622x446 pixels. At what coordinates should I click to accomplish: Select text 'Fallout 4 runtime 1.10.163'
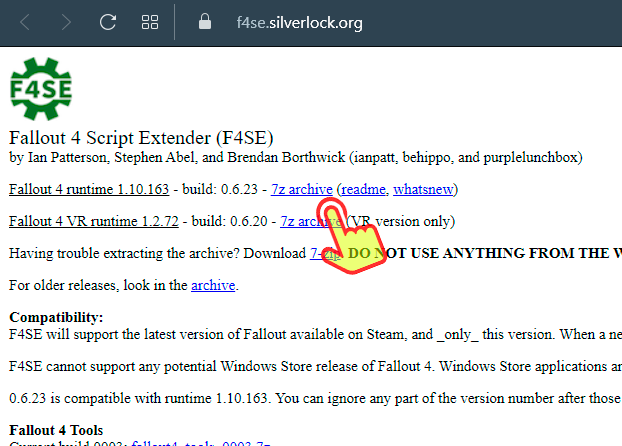click(x=89, y=189)
